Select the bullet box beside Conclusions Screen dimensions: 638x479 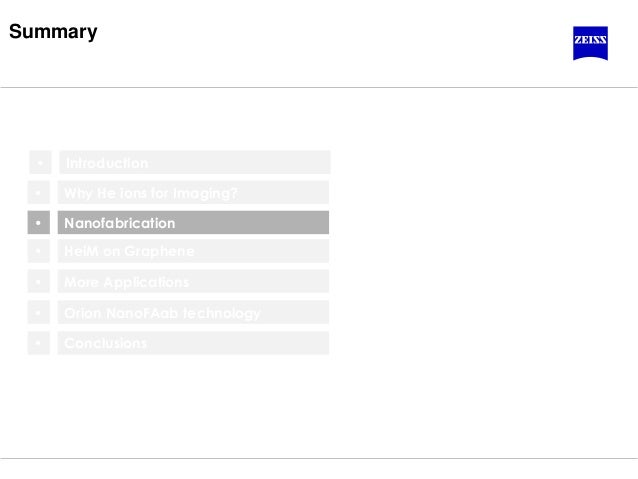(x=39, y=343)
